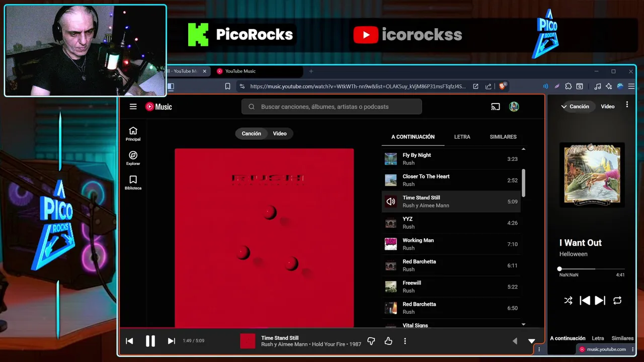
Task: Play Closer To The Heart from queue
Action: click(451, 180)
